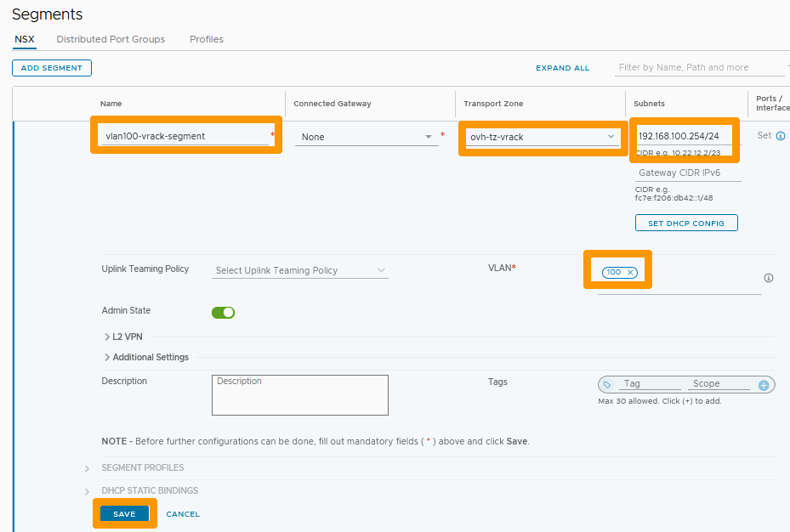
Task: Click the Filter by Name search field
Action: [699, 67]
